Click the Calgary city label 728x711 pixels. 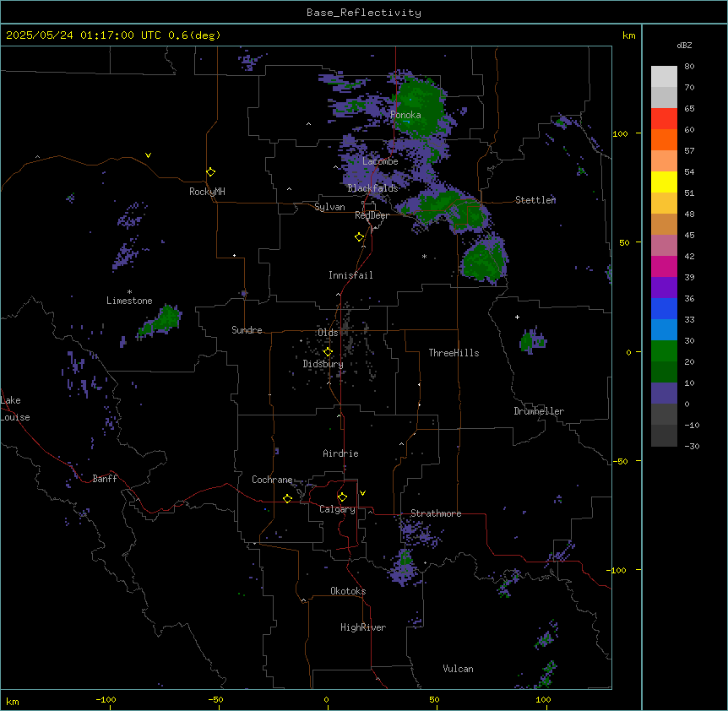point(337,509)
